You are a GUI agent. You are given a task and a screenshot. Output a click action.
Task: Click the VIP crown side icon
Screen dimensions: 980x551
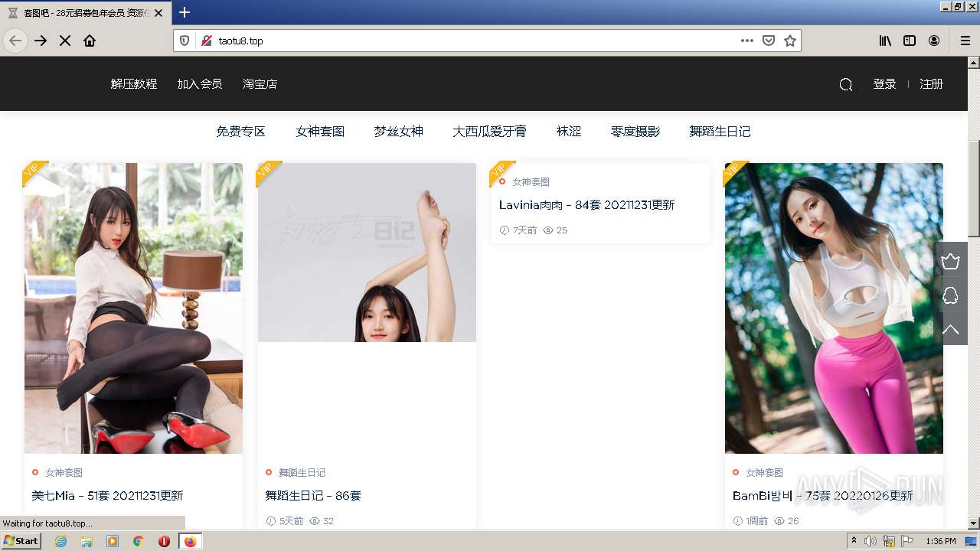click(x=950, y=262)
